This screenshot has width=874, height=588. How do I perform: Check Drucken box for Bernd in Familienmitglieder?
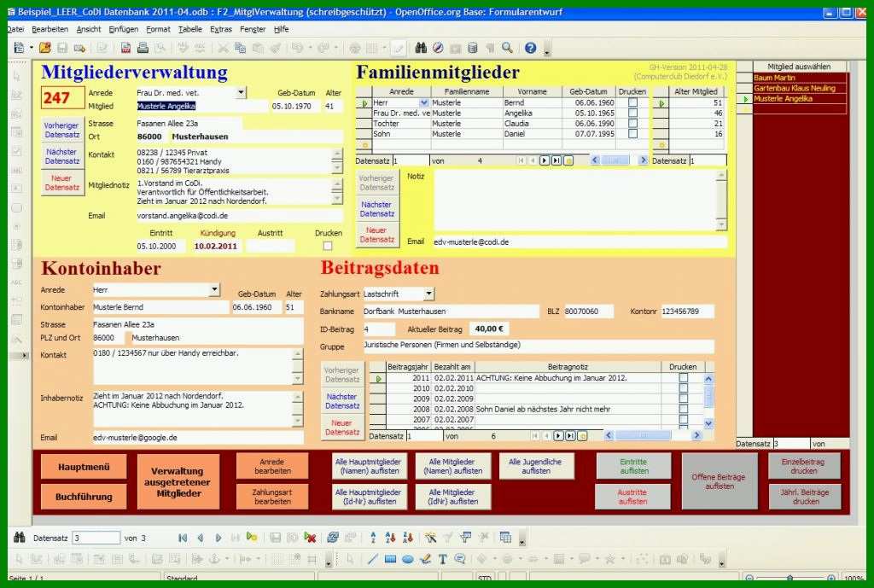pyautogui.click(x=632, y=102)
